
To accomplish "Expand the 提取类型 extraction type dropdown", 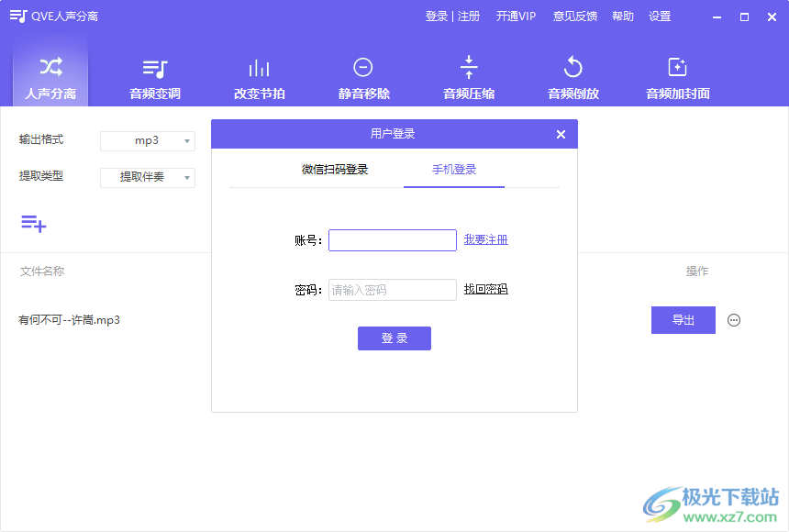I will click(x=147, y=176).
